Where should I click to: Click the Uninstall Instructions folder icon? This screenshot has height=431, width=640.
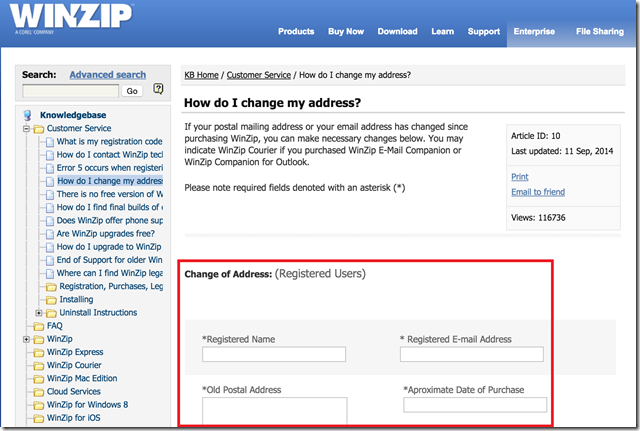pos(51,313)
